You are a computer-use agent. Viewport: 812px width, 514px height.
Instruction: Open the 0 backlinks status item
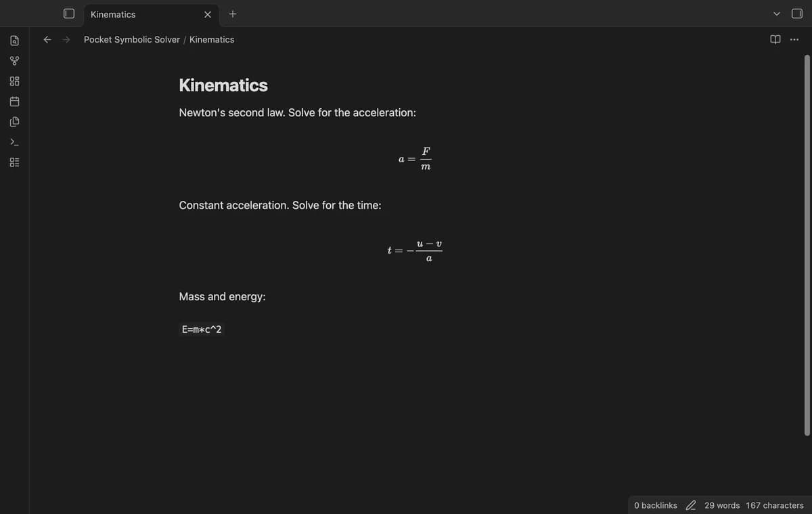click(x=656, y=505)
